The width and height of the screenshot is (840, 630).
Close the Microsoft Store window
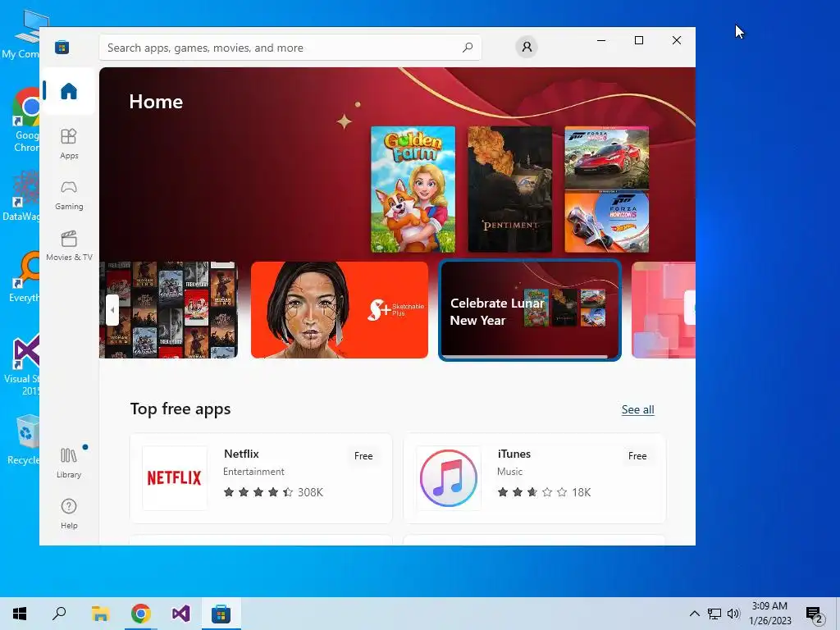(x=677, y=40)
